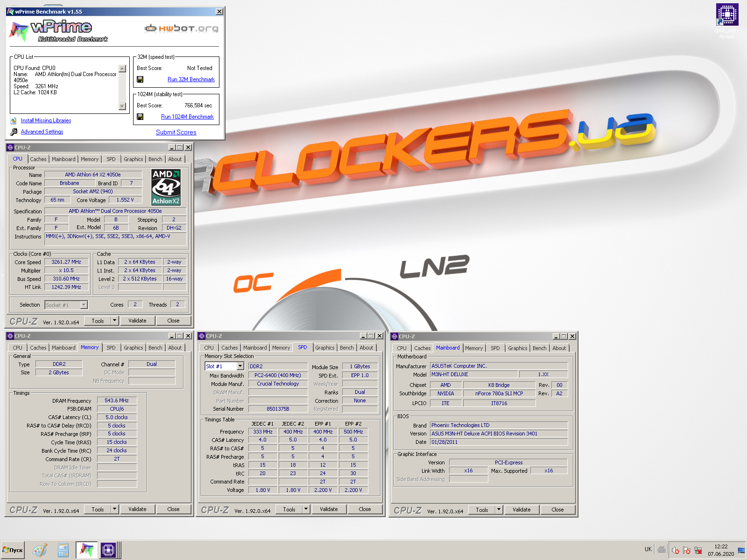The height and width of the screenshot is (560, 747).
Task: Click the title icon of the CPU-Z SPD window
Action: pyautogui.click(x=201, y=336)
